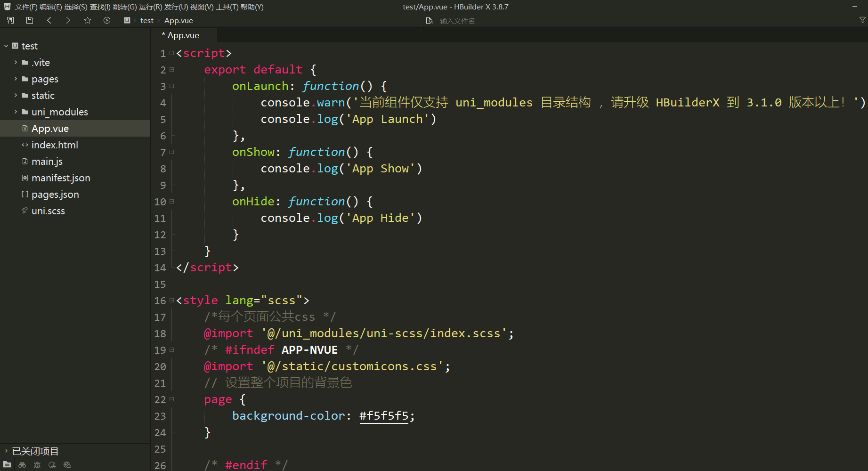
Task: Click the test breadcrumb link
Action: tap(146, 20)
